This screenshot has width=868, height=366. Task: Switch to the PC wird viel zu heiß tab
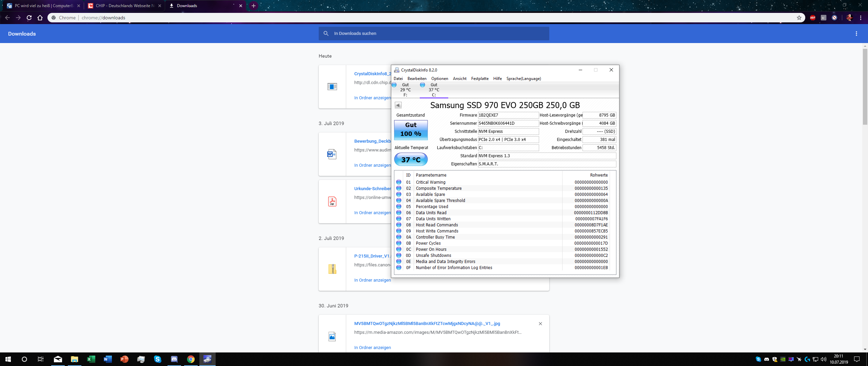click(43, 6)
